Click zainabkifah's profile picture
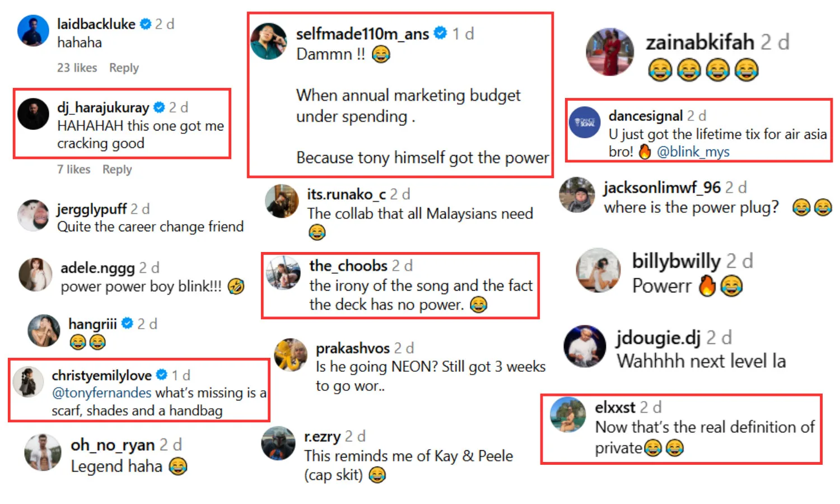 (610, 52)
